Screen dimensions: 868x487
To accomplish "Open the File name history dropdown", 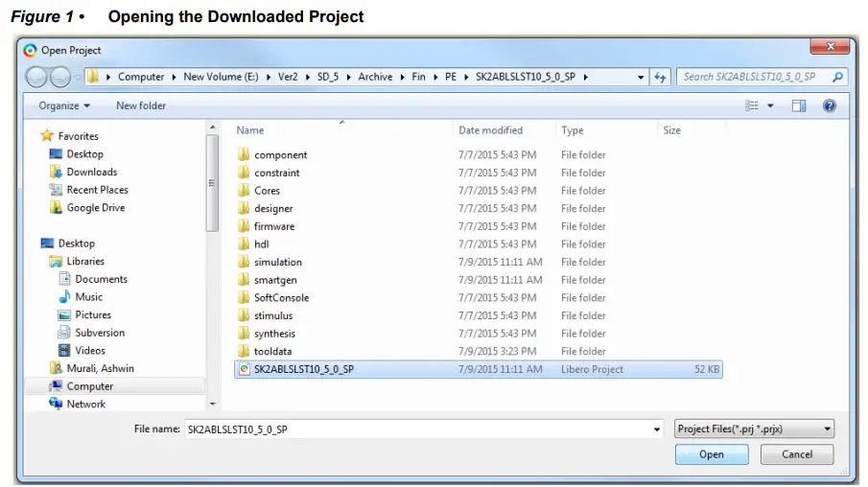I will [657, 429].
